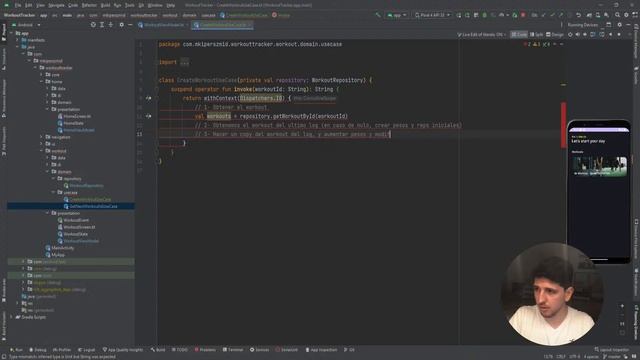Screen dimensions: 640x360
Task: Collapse the workout package folder
Action: coord(41,151)
